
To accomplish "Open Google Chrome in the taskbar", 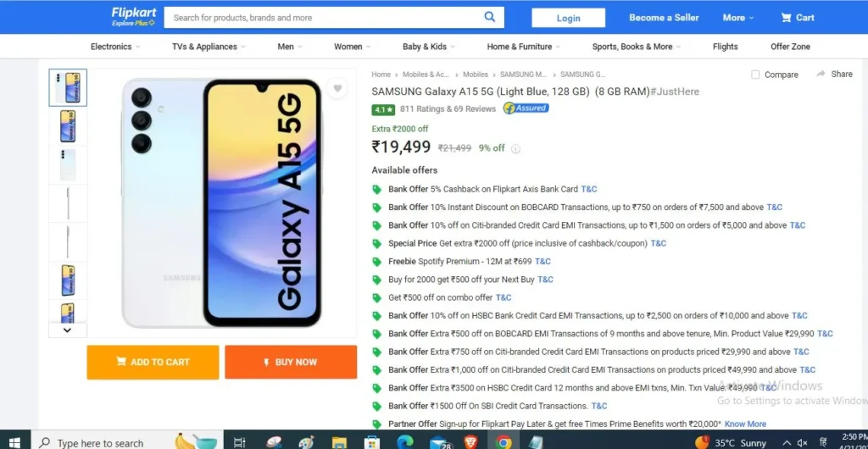I will (x=504, y=442).
